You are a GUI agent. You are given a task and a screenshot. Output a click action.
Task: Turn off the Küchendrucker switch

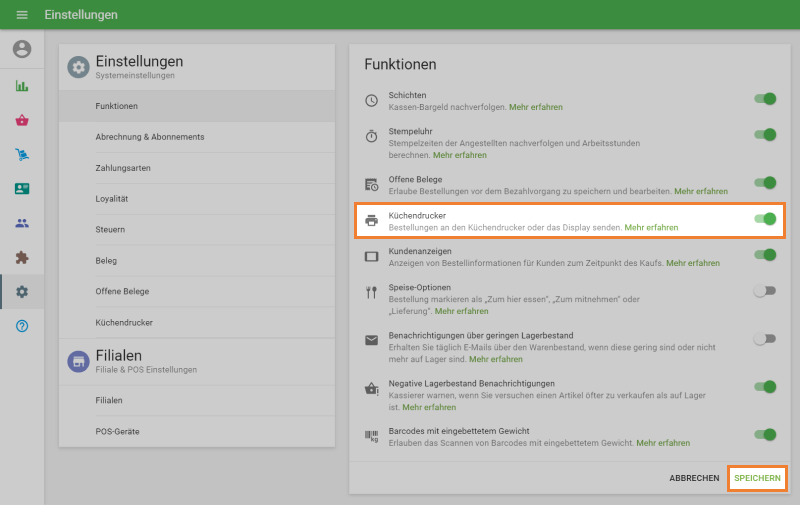coord(765,219)
